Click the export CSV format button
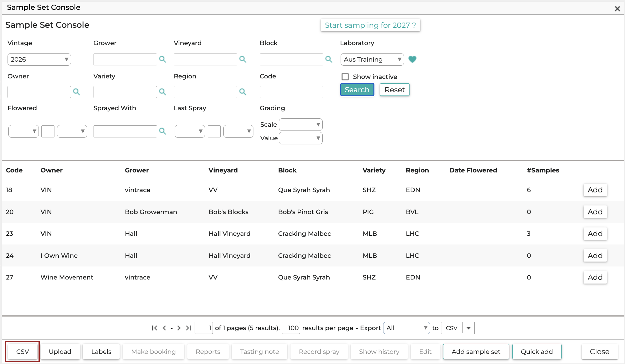Screen dimensions: 625x364 (452, 328)
